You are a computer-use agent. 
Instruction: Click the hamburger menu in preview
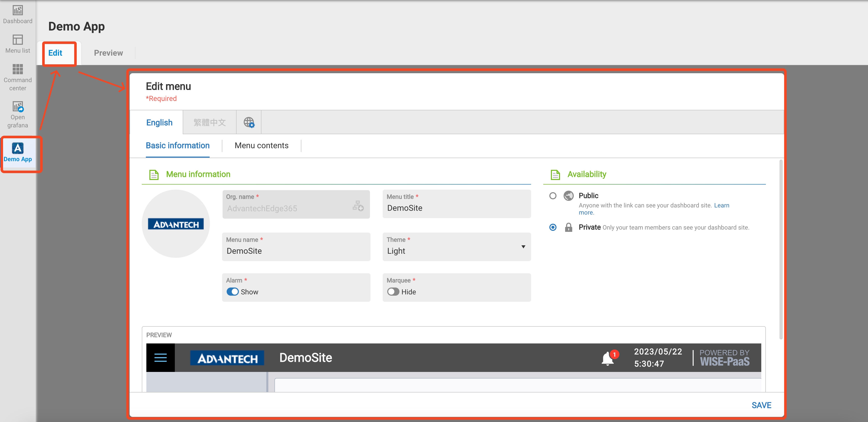(160, 358)
